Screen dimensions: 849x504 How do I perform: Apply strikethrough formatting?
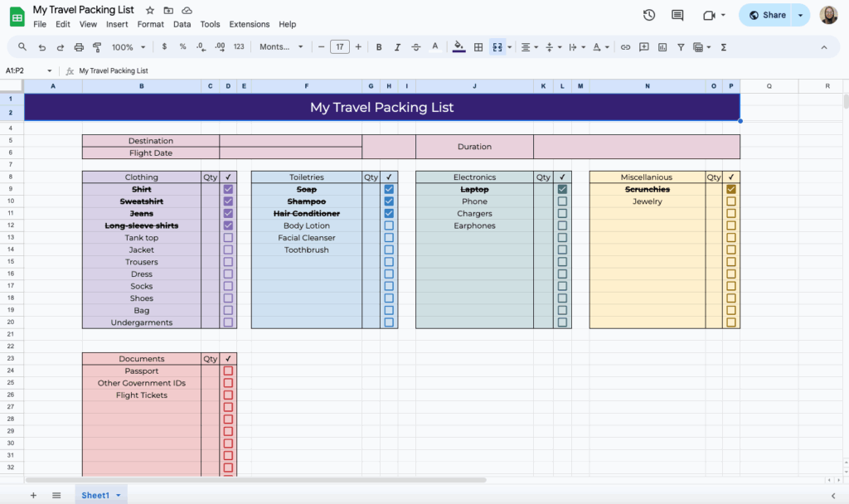415,47
